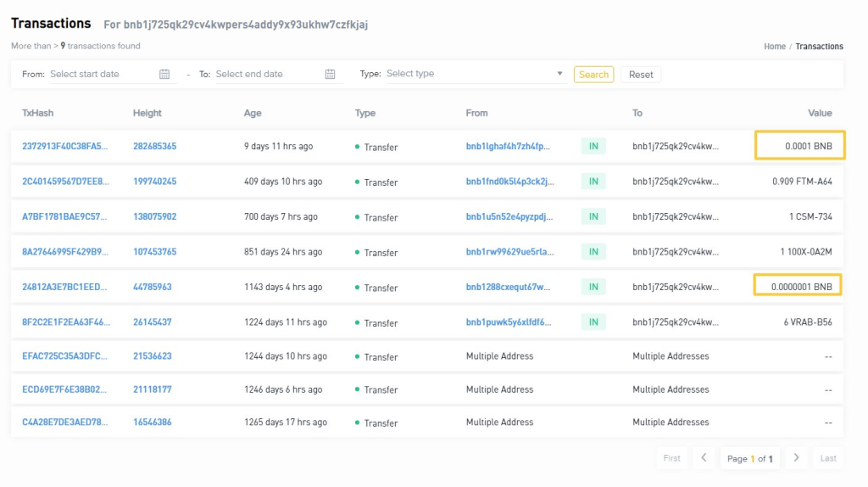The image size is (868, 487).
Task: Open sender address bnb1rw99629ue5rla...
Action: tap(509, 251)
